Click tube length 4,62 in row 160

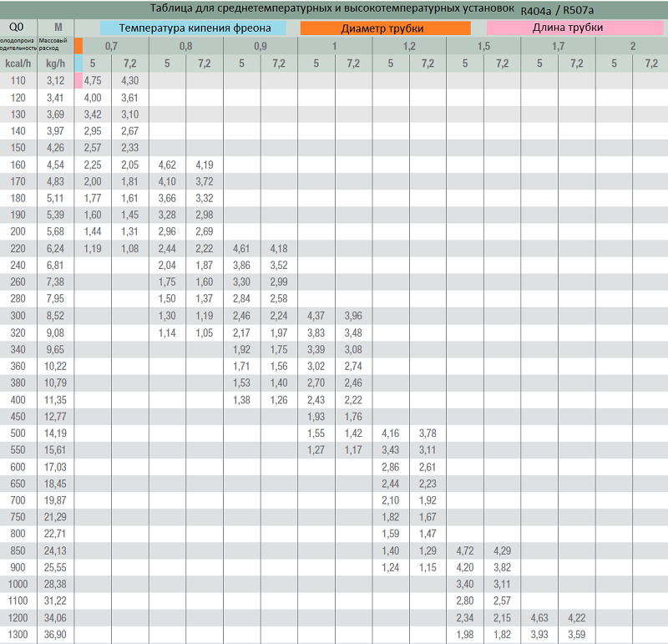coord(167,165)
